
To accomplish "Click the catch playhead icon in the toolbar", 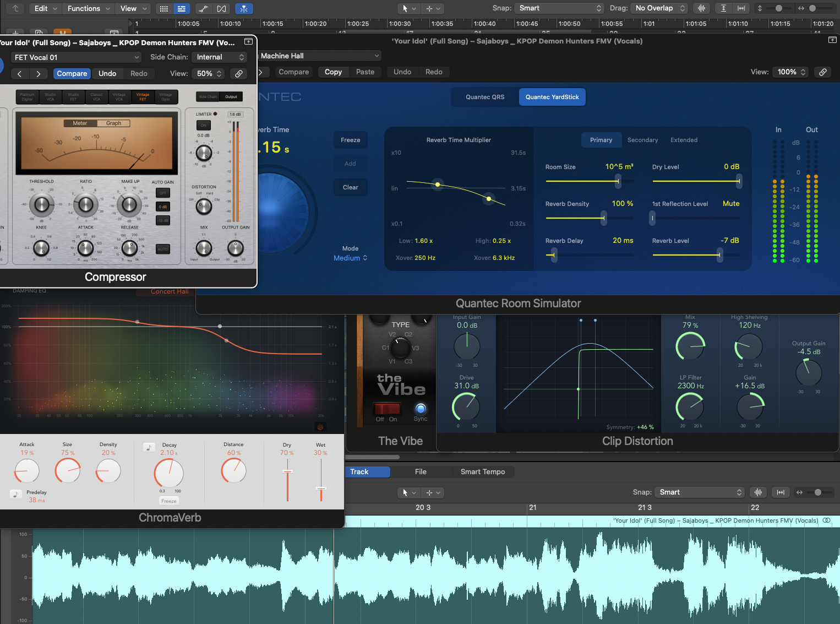I will 244,9.
